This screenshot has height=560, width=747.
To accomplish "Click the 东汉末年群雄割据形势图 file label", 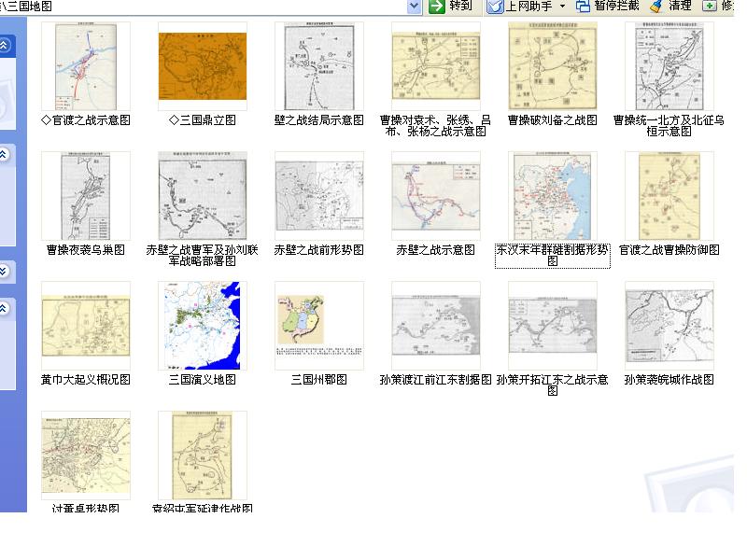I will (x=552, y=256).
